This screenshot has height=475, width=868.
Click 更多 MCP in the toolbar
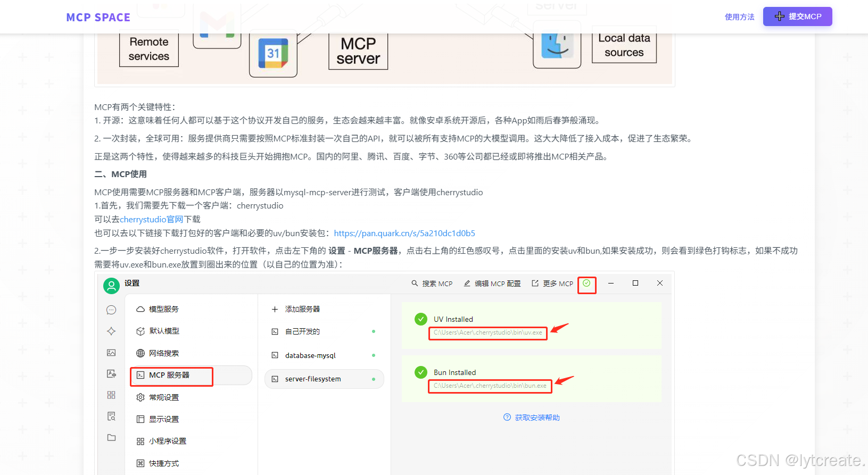552,284
